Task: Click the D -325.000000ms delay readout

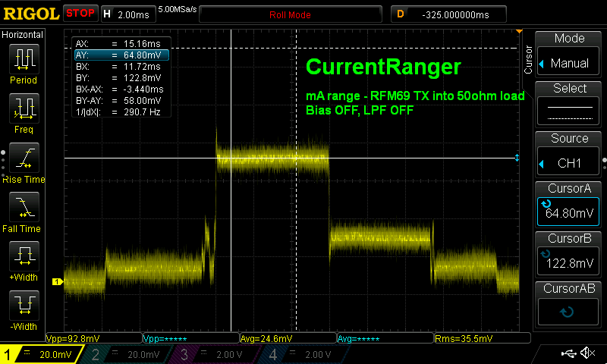Action: pos(448,14)
